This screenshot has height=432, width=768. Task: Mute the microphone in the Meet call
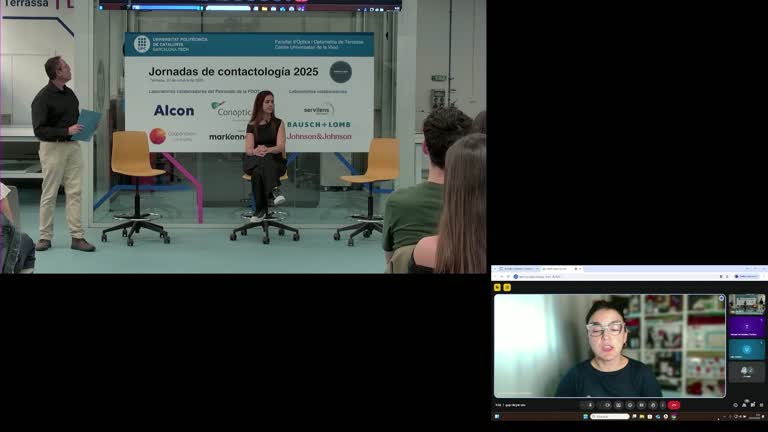pyautogui.click(x=590, y=405)
